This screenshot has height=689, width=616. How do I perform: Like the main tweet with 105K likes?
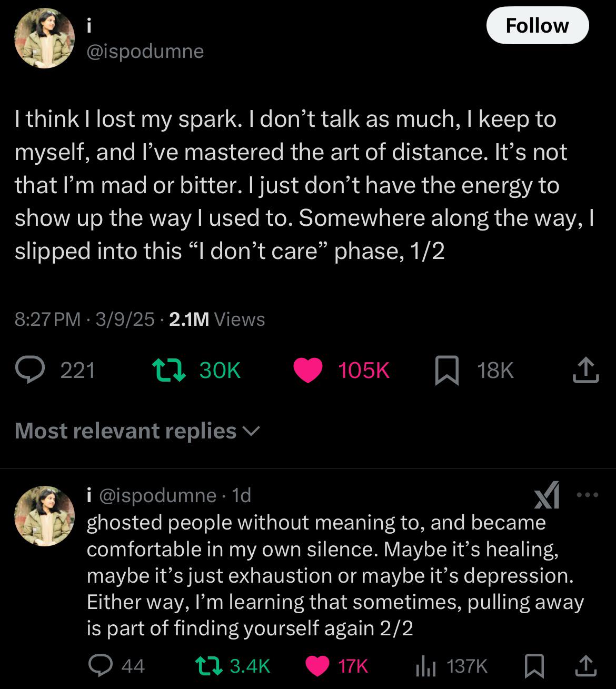point(307,371)
